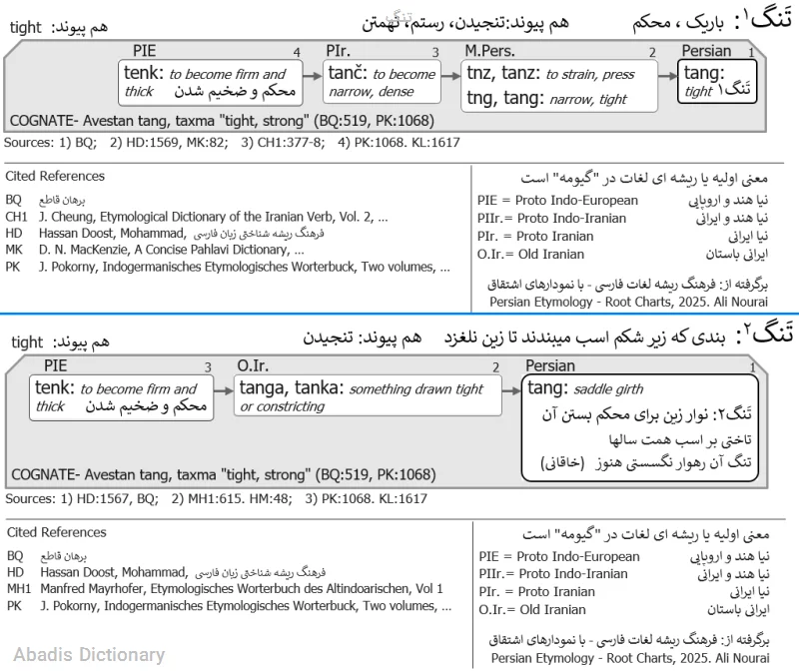Click first 'Persian Etymology - Root Charts' citation

coord(629,303)
